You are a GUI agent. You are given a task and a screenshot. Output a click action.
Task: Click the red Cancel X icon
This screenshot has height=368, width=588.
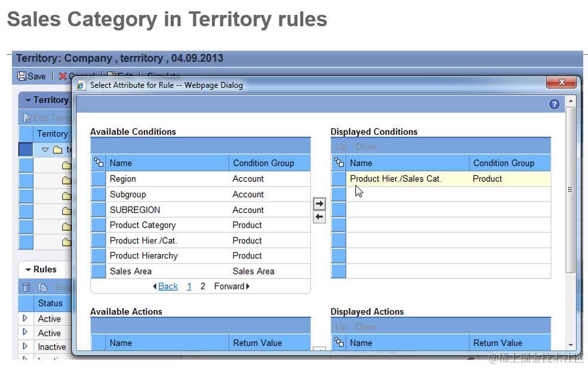point(63,76)
